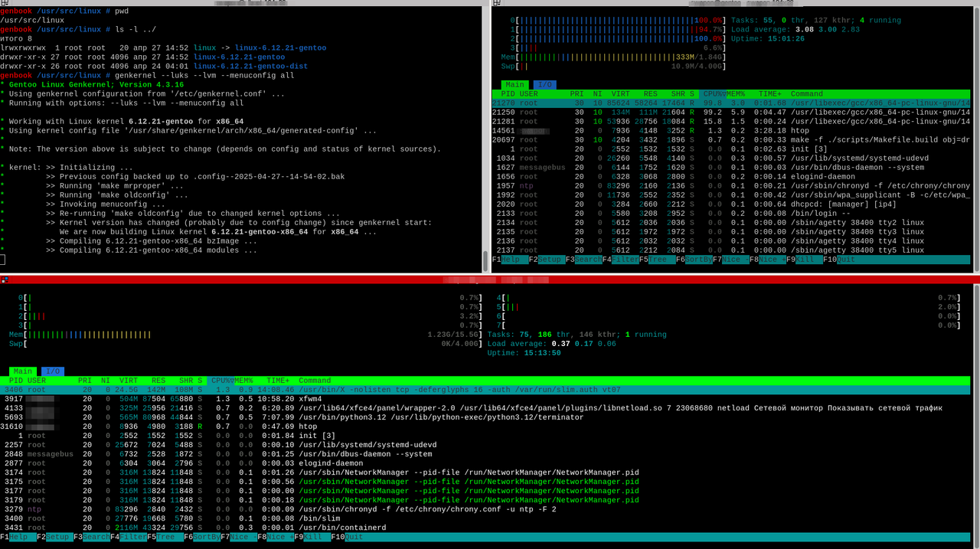Select /sbin/slim process row

pyautogui.click(x=485, y=518)
